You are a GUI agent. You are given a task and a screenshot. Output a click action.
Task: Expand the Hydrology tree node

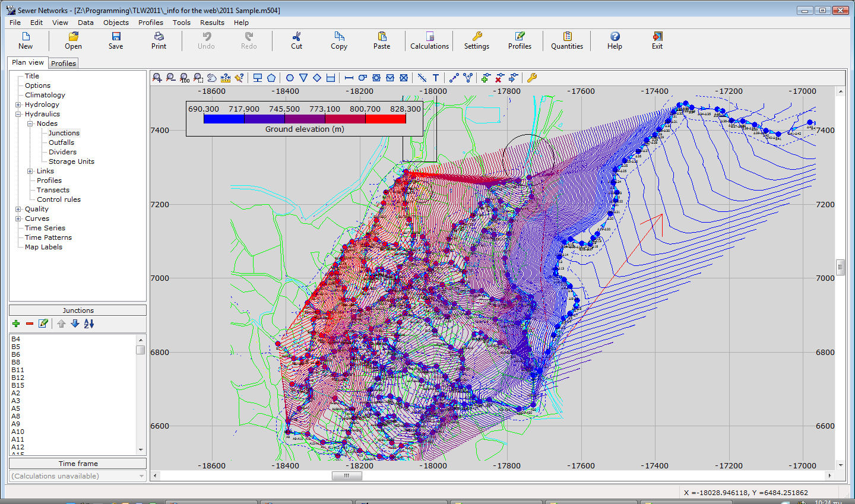18,104
